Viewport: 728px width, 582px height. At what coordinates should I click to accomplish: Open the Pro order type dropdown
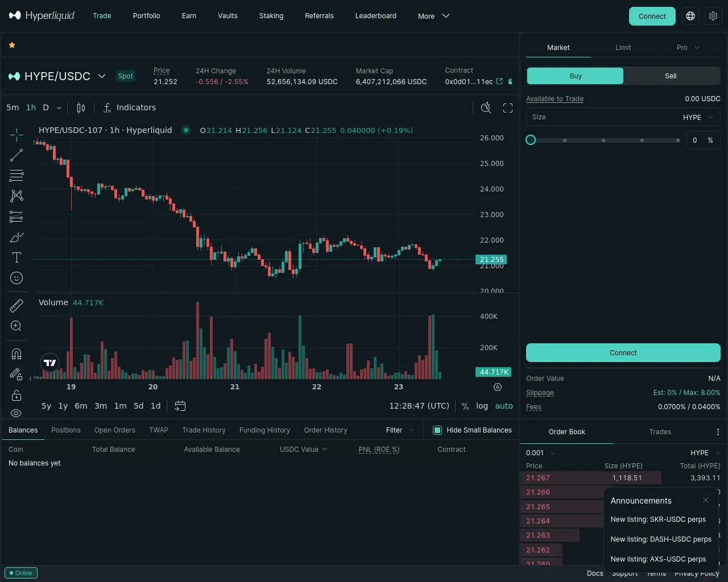pyautogui.click(x=688, y=48)
